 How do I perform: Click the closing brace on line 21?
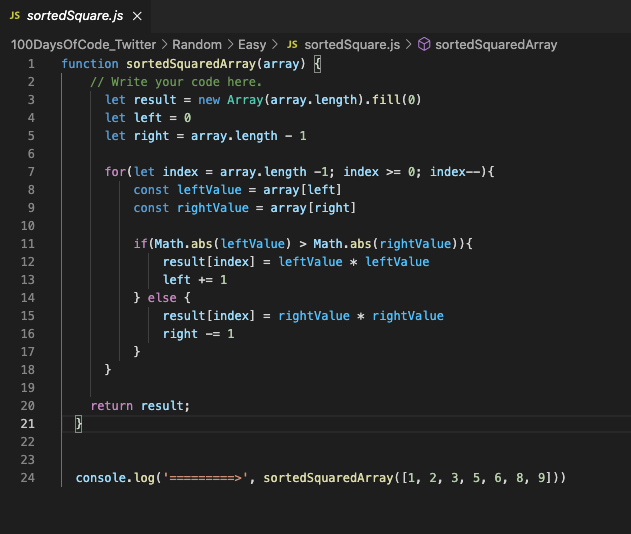coord(78,424)
